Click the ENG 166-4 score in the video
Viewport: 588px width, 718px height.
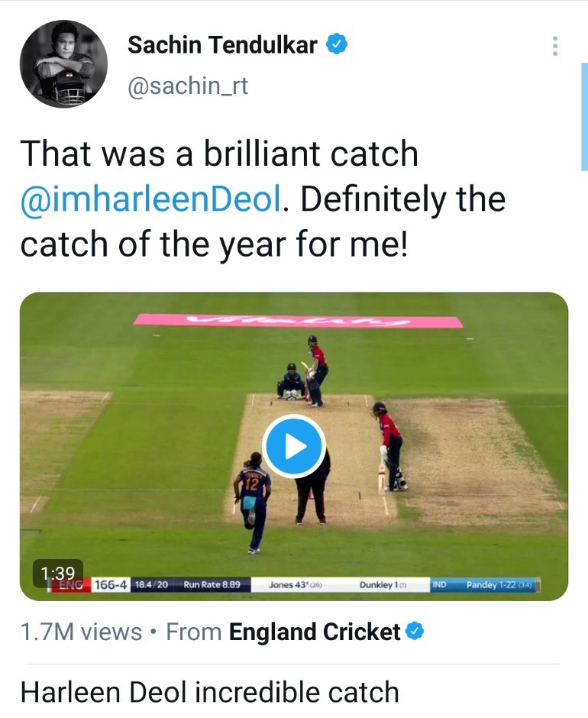(92, 585)
